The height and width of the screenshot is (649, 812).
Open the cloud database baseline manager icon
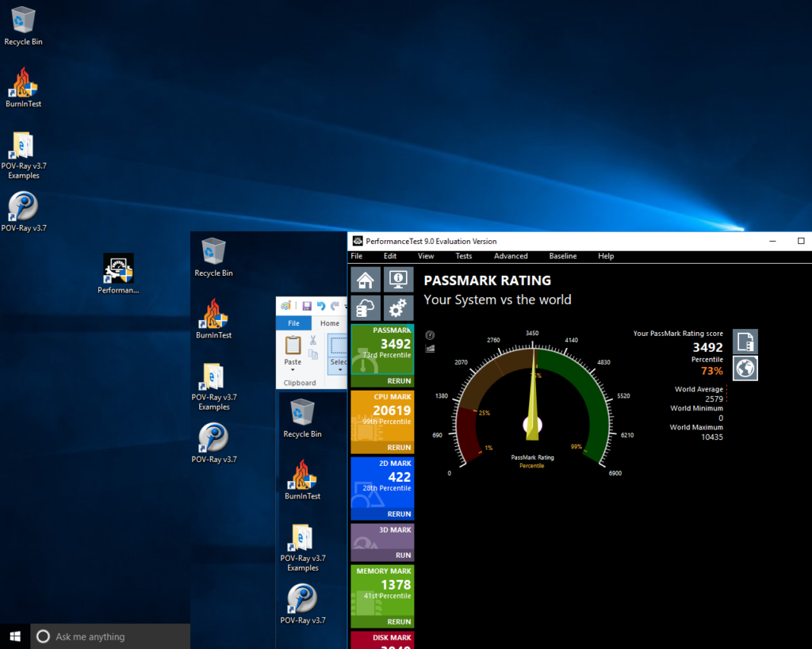[x=365, y=308]
